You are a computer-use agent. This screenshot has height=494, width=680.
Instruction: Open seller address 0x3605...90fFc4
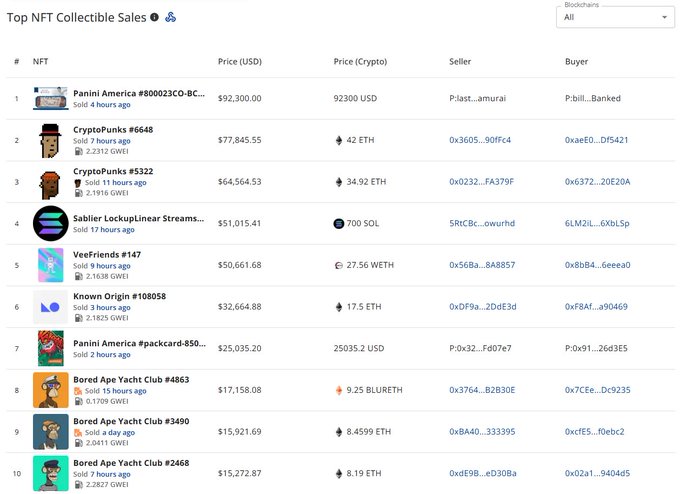[480, 140]
